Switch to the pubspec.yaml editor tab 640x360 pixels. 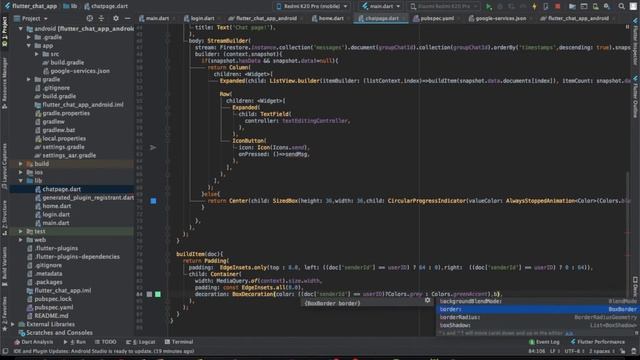coord(436,18)
